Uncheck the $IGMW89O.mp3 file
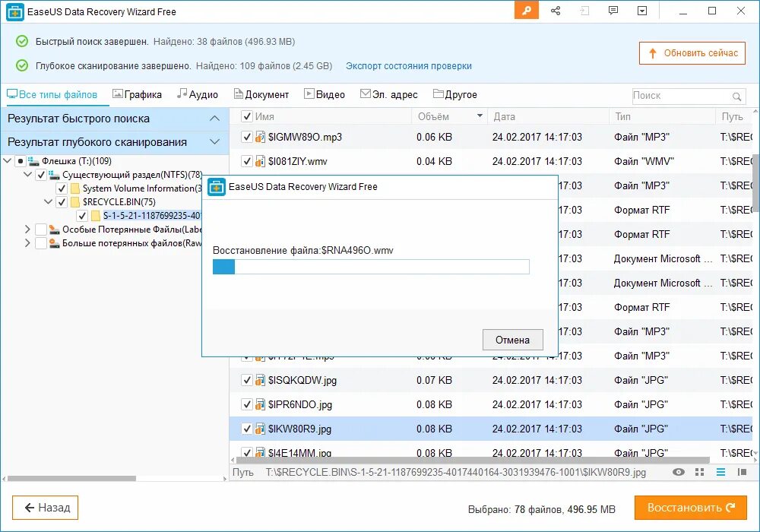Image resolution: width=760 pixels, height=532 pixels. [246, 136]
